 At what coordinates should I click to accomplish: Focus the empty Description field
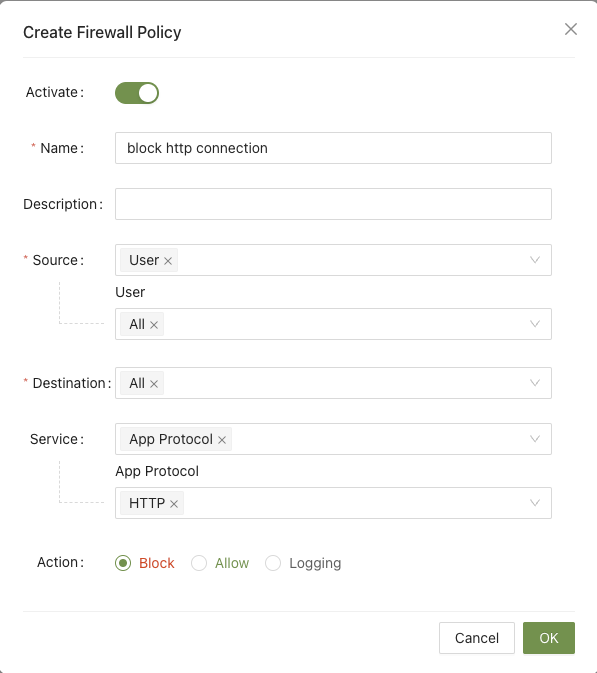[333, 204]
